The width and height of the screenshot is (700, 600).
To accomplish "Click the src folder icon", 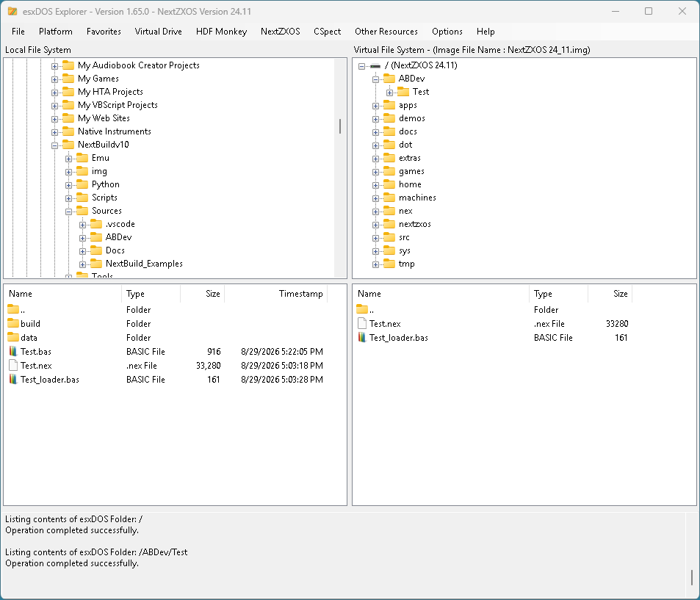I will 389,237.
